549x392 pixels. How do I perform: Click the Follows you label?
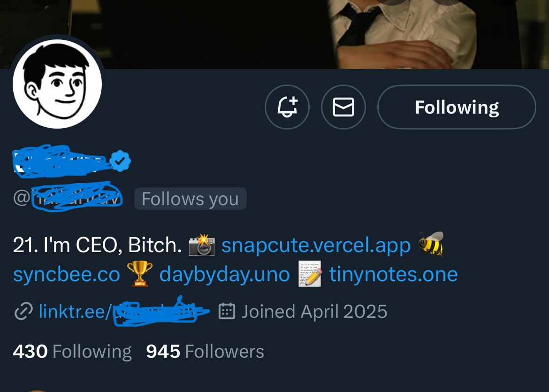(x=190, y=199)
